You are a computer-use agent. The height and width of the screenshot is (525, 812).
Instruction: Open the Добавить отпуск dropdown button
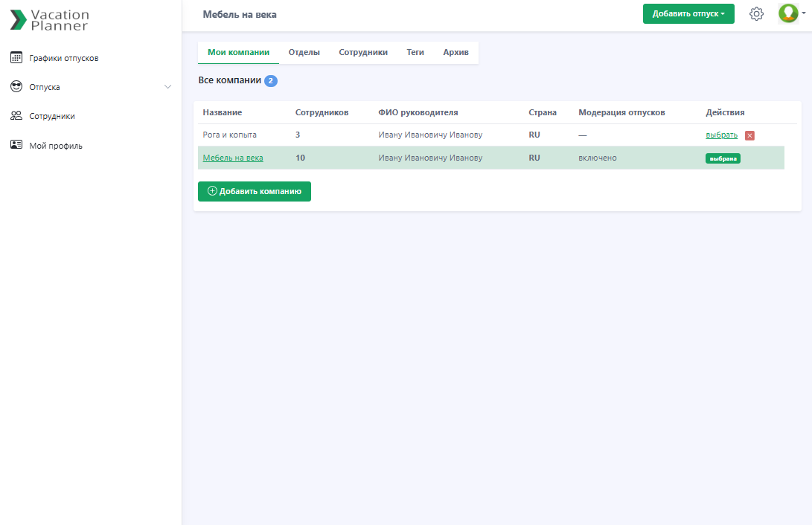688,14
